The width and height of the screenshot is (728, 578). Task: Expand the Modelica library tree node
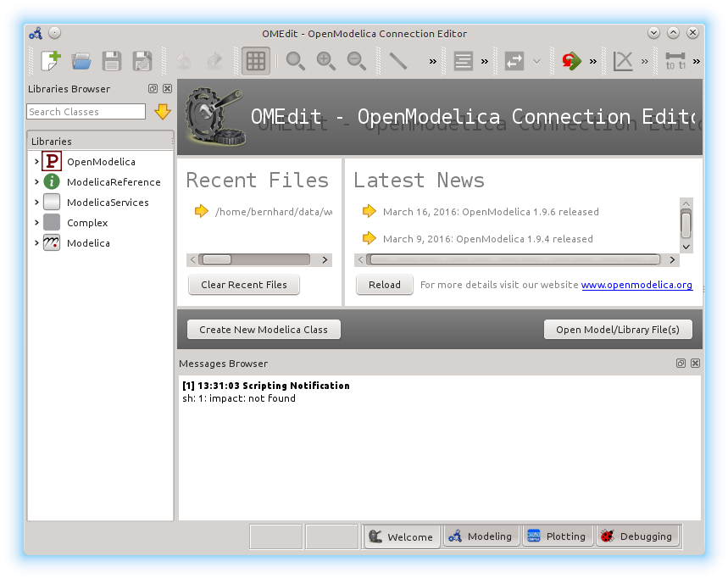pyautogui.click(x=36, y=243)
